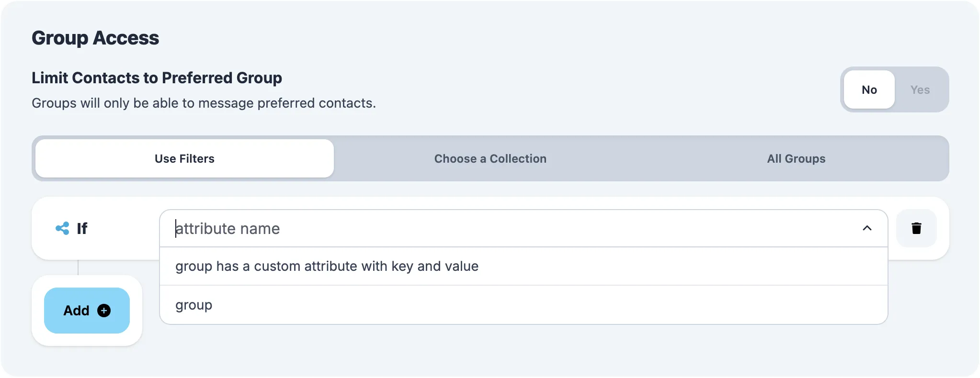Pick the 'group' option from dropdown
This screenshot has width=980, height=378.
coord(194,305)
